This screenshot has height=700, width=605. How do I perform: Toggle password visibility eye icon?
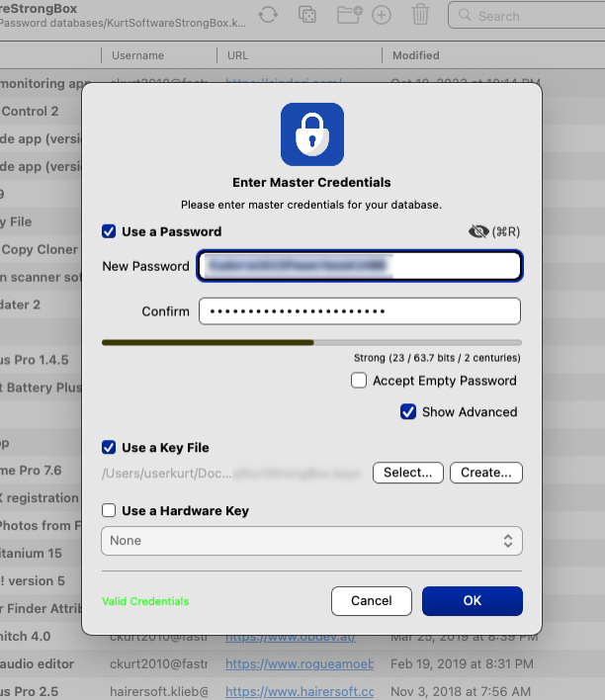(479, 231)
